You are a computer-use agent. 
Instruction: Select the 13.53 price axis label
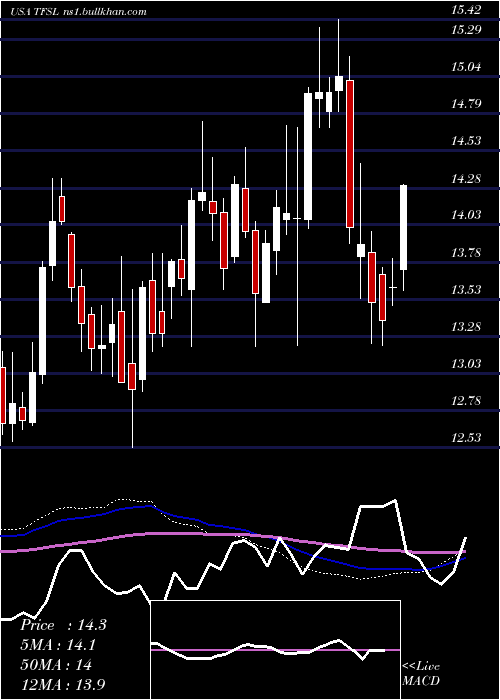coord(466,290)
